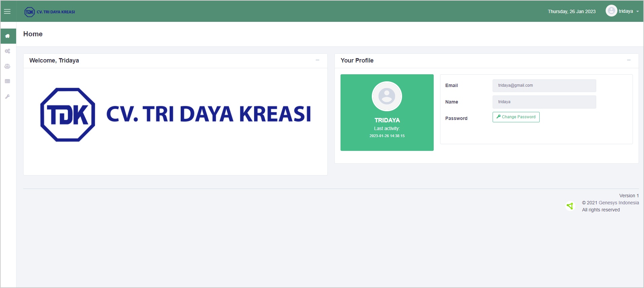Open the hamburger menu in top bar

point(7,11)
